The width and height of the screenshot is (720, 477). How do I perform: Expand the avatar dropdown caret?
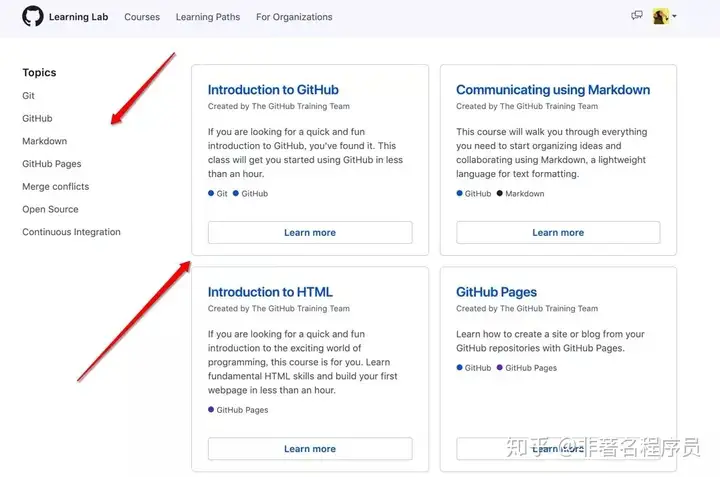[x=674, y=16]
